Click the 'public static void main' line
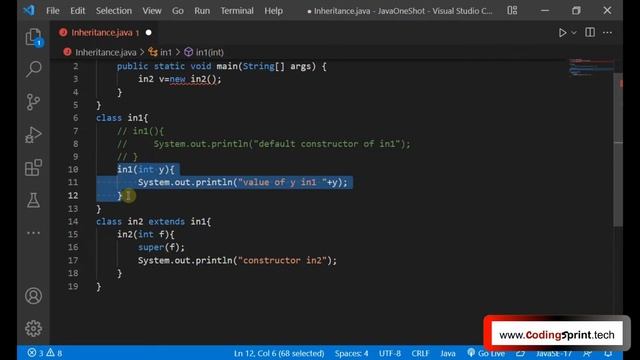This screenshot has width=640, height=360. [x=222, y=66]
